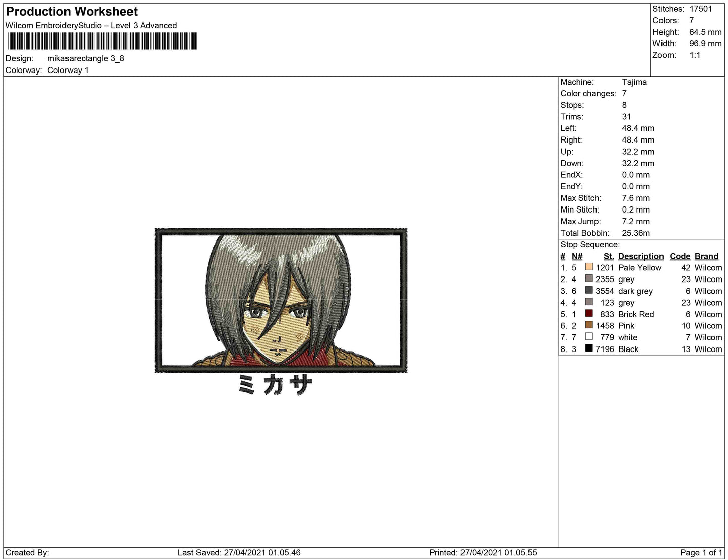Select the Pale Yellow color swatch
The height and width of the screenshot is (560, 728).
(589, 267)
